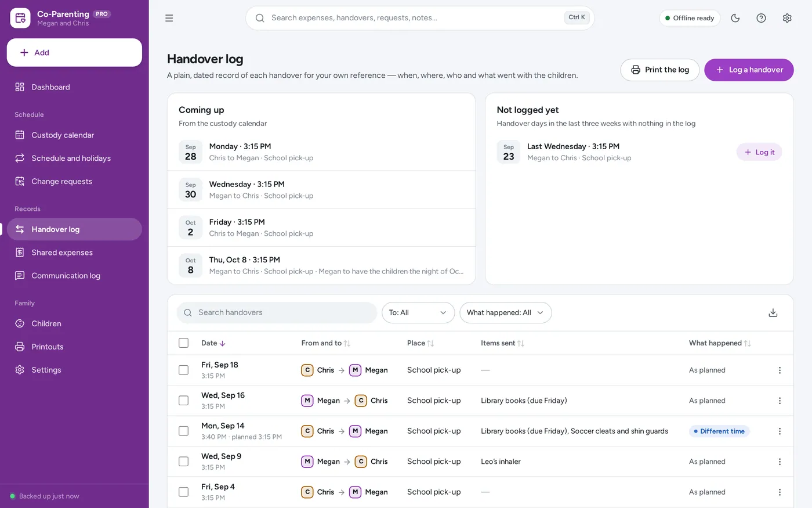Check the Wed, Sep 9 row checkbox

184,462
